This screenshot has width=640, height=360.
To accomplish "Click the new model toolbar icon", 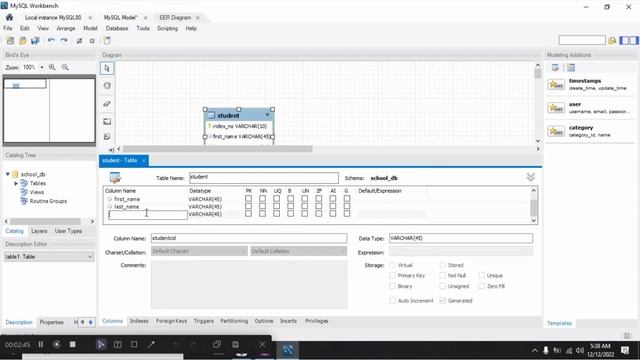I will 10,40.
